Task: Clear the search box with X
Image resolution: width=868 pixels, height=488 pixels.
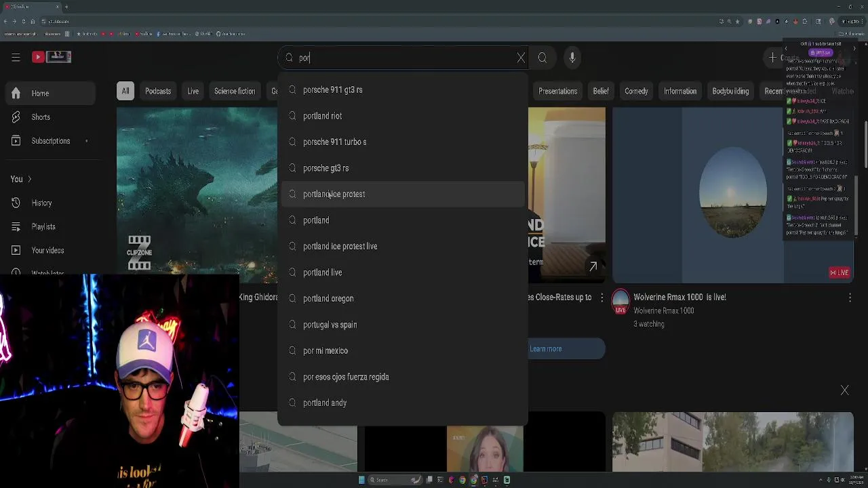Action: click(521, 58)
